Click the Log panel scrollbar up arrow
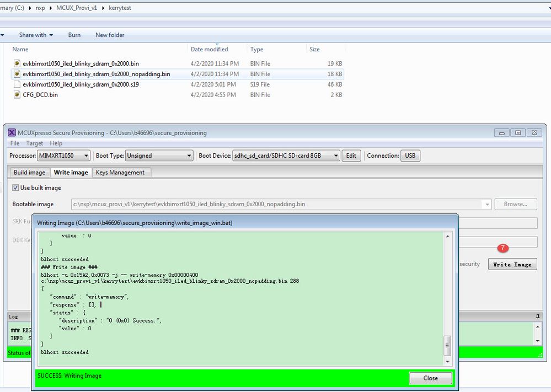 tap(538, 326)
